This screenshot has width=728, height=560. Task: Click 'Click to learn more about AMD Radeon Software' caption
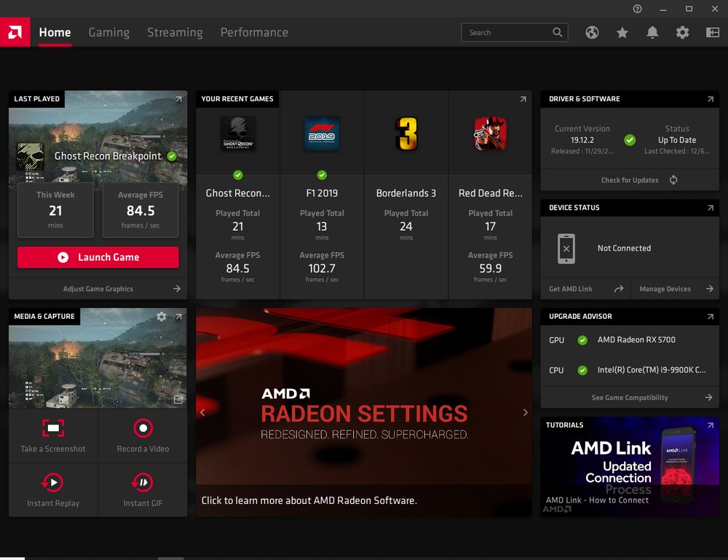tap(309, 500)
